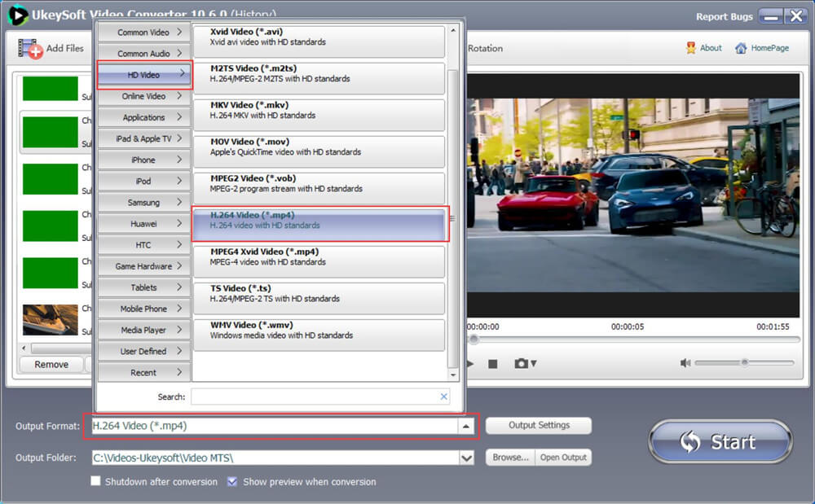Click the Rotation toolbar item
815x504 pixels.
tap(485, 48)
